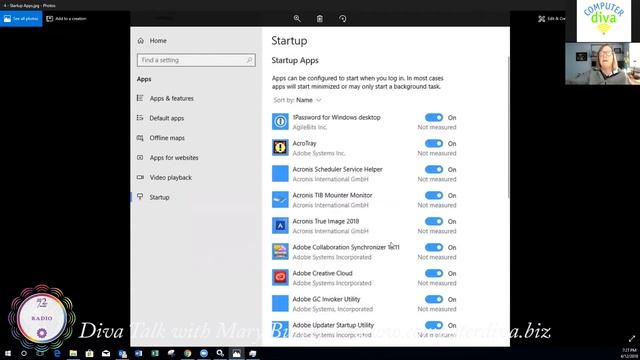Image resolution: width=640 pixels, height=360 pixels.
Task: Open Edit & Create in Photos
Action: tap(551, 19)
